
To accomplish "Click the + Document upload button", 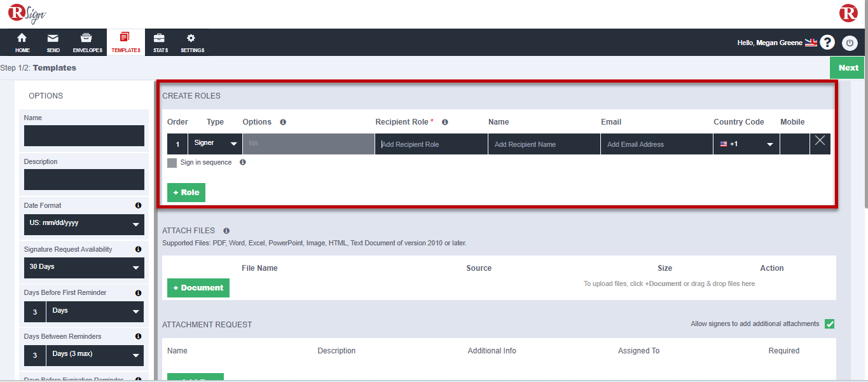I will click(198, 288).
